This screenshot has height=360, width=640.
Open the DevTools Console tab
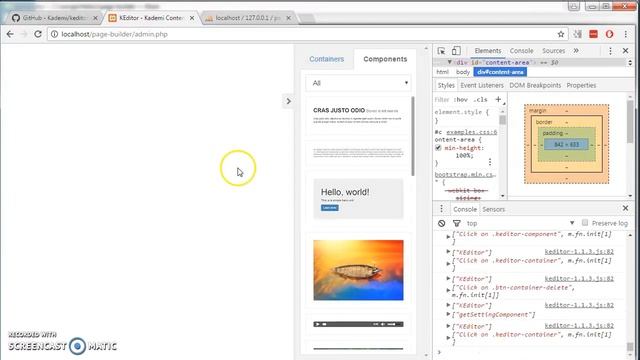[521, 51]
